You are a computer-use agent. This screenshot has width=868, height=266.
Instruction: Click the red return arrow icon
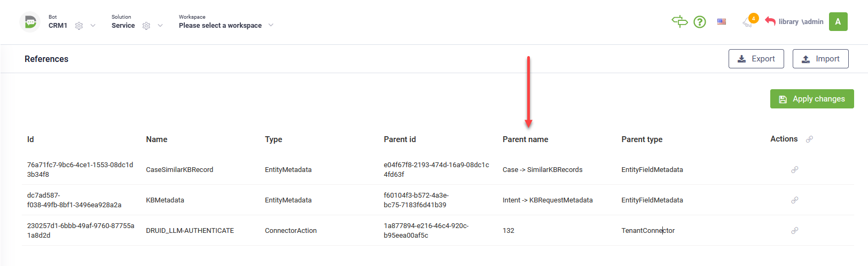coord(770,21)
